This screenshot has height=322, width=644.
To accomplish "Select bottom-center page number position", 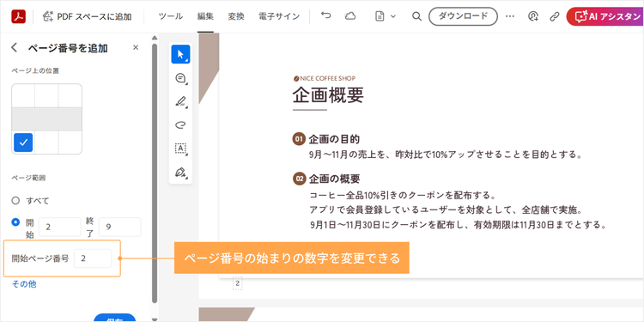I will pyautogui.click(x=46, y=143).
